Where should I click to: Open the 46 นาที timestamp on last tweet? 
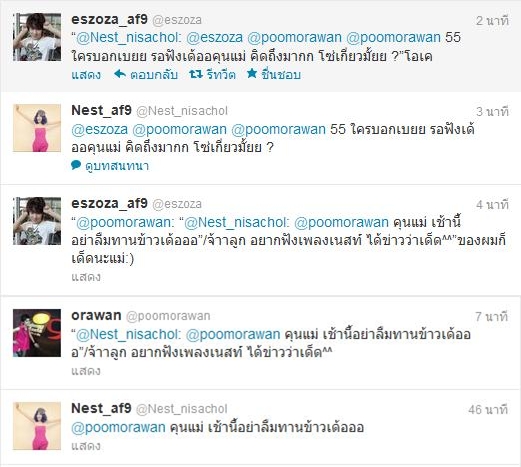[x=488, y=409]
